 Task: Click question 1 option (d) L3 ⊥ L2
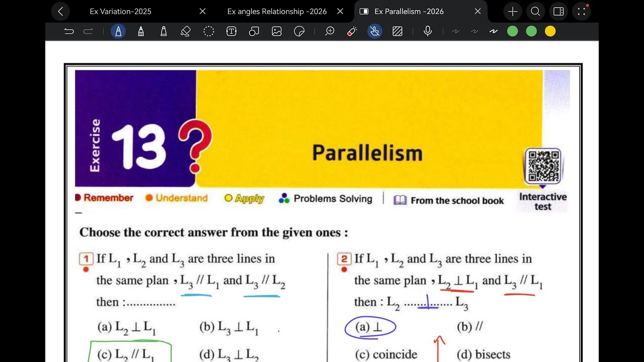pos(229,354)
